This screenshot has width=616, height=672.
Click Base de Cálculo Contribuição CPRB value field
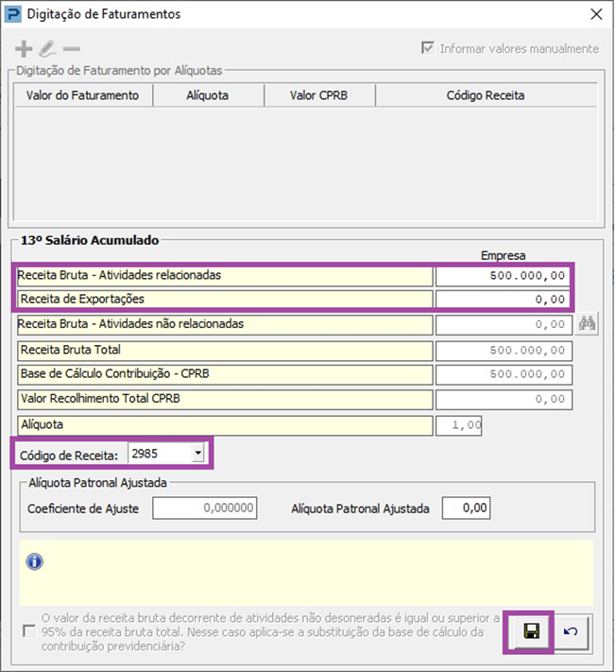pos(504,374)
